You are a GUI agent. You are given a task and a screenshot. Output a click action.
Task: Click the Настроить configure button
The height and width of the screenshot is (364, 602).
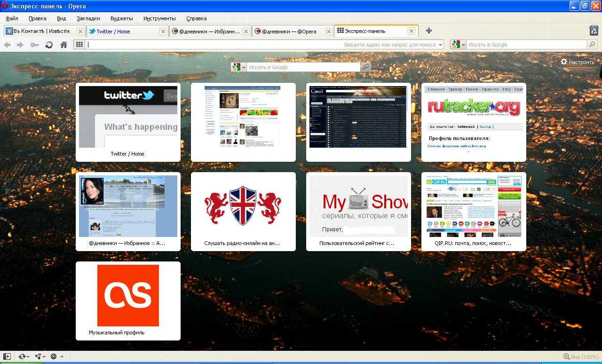[578, 62]
